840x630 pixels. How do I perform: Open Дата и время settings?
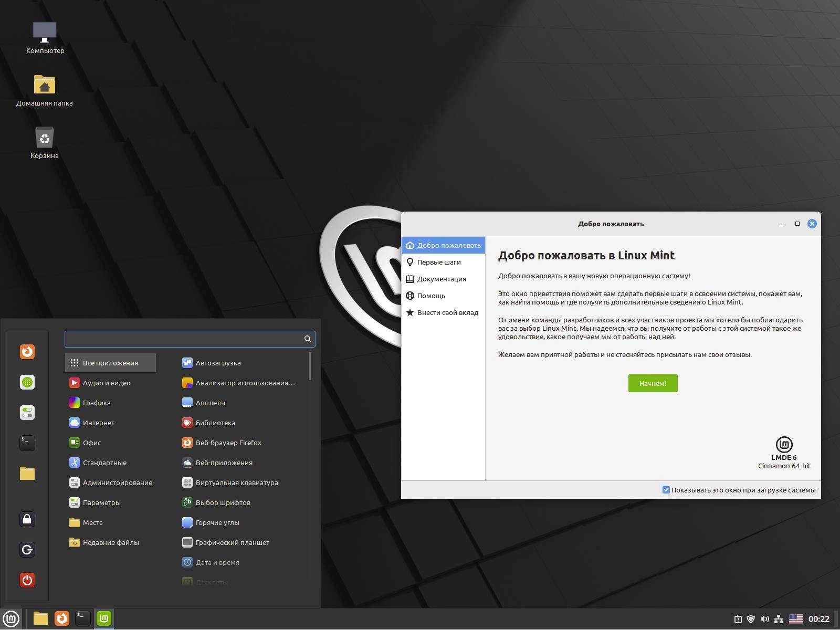(x=241, y=562)
